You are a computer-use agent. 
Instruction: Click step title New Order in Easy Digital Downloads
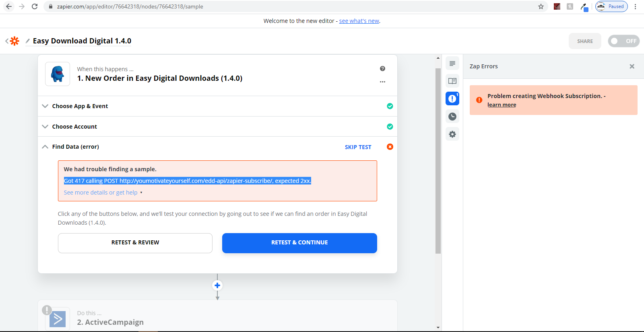(160, 78)
